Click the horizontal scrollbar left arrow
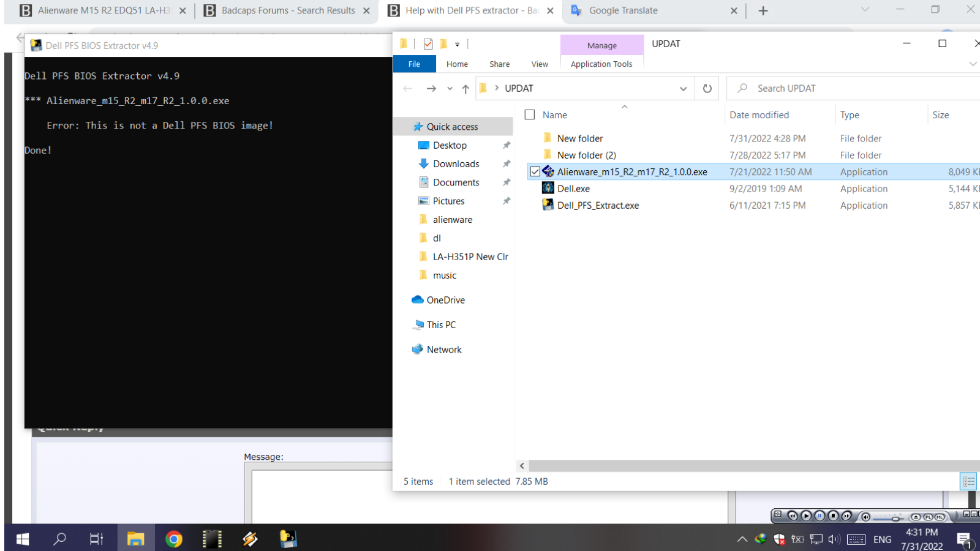The height and width of the screenshot is (551, 980). (522, 466)
